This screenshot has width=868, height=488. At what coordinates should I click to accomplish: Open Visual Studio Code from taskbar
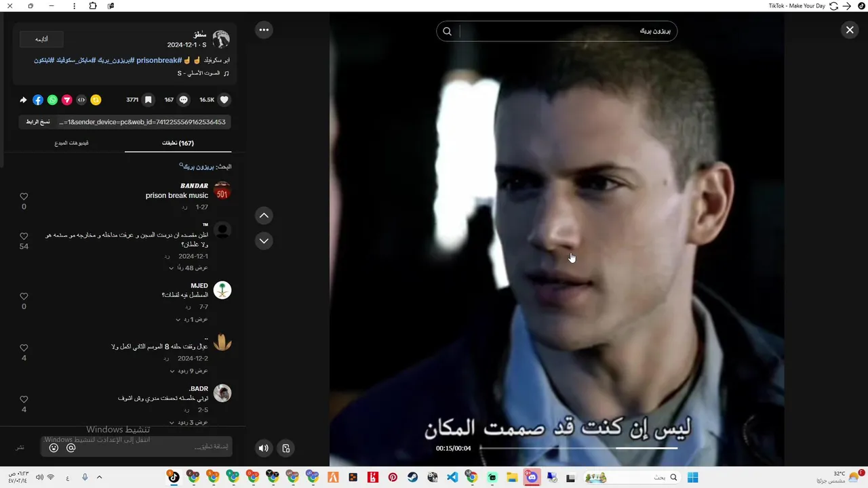tap(452, 477)
